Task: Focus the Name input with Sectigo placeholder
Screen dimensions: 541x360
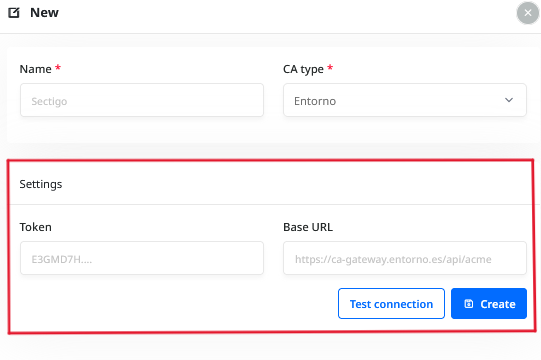Action: pyautogui.click(x=142, y=100)
